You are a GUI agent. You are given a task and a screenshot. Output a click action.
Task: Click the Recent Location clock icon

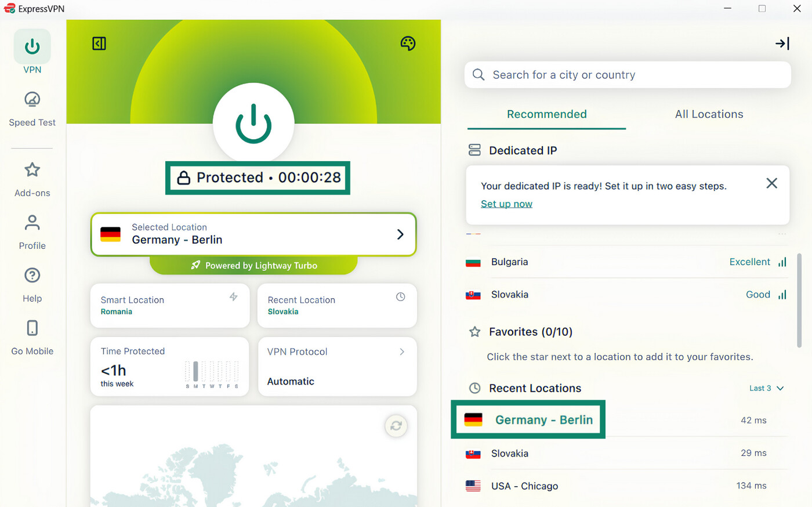(400, 297)
